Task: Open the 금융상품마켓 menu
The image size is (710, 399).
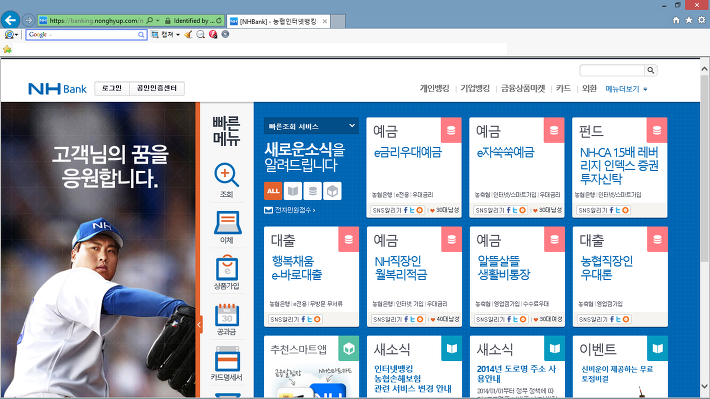Action: pos(523,88)
